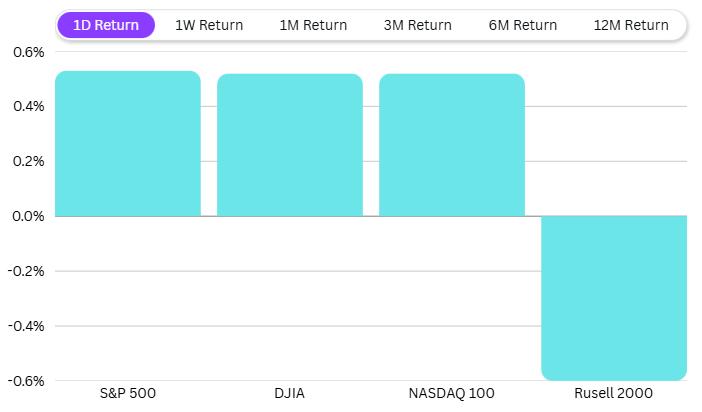Click the 0.2% y-axis tick label
Image resolution: width=702 pixels, height=412 pixels.
tap(28, 161)
